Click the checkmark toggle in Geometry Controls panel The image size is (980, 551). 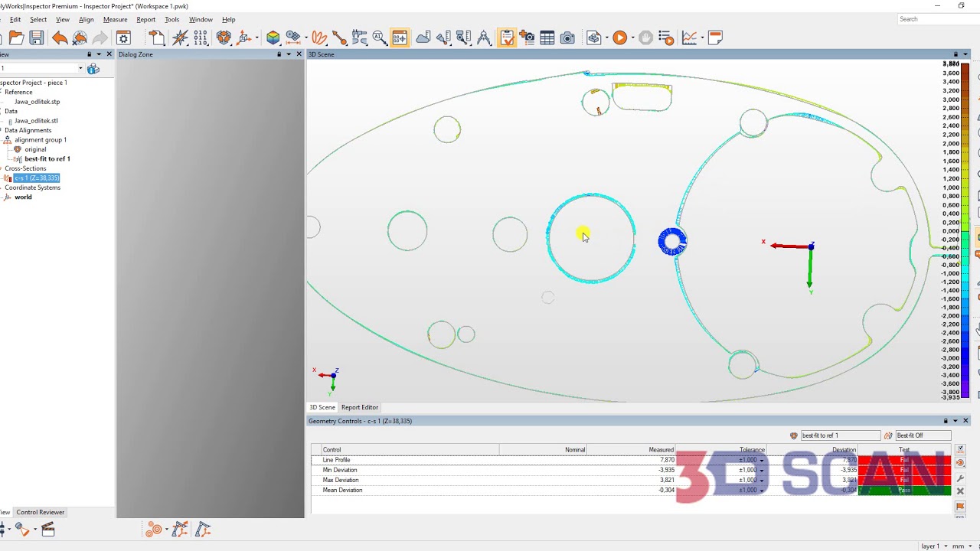(959, 450)
